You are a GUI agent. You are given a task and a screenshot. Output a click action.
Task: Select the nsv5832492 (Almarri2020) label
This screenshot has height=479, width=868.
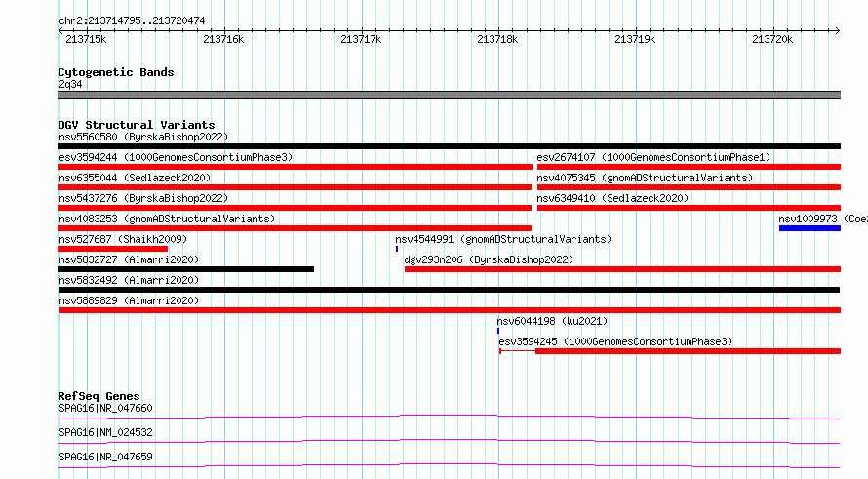pos(129,280)
